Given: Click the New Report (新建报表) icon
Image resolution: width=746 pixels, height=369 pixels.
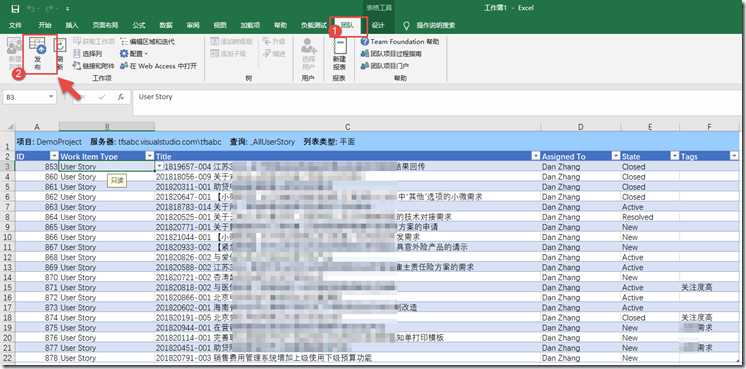Looking at the screenshot, I should (339, 55).
